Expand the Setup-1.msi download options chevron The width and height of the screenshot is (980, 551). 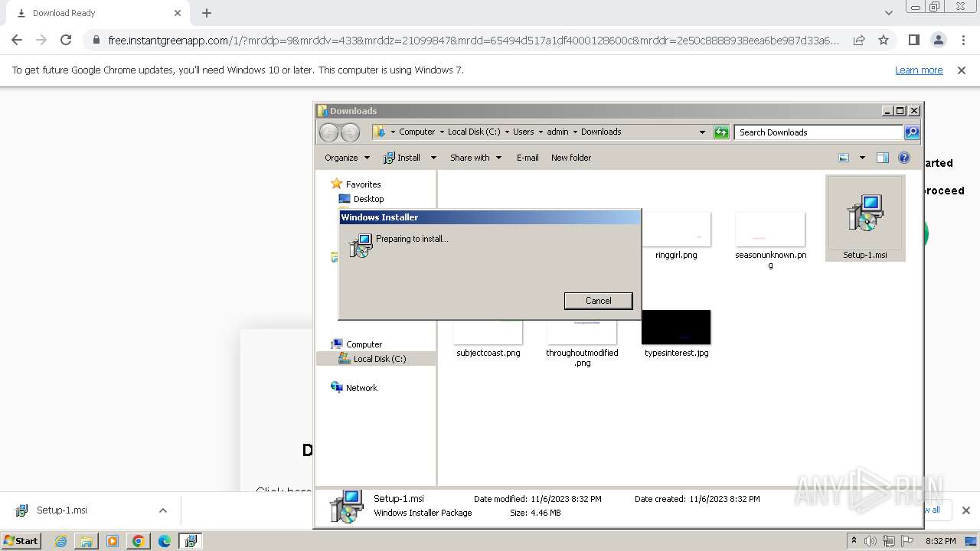[162, 510]
